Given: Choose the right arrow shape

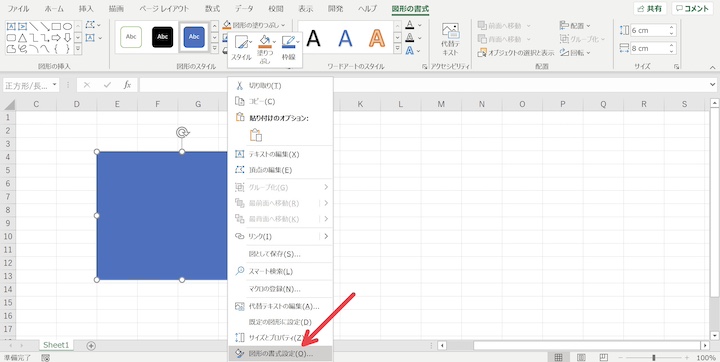Looking at the screenshot, I should click(x=56, y=37).
